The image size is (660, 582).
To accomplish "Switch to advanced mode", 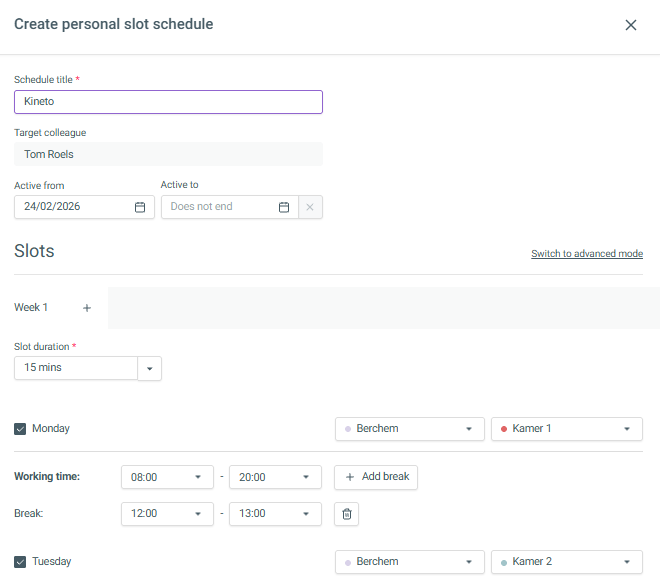I will (586, 254).
